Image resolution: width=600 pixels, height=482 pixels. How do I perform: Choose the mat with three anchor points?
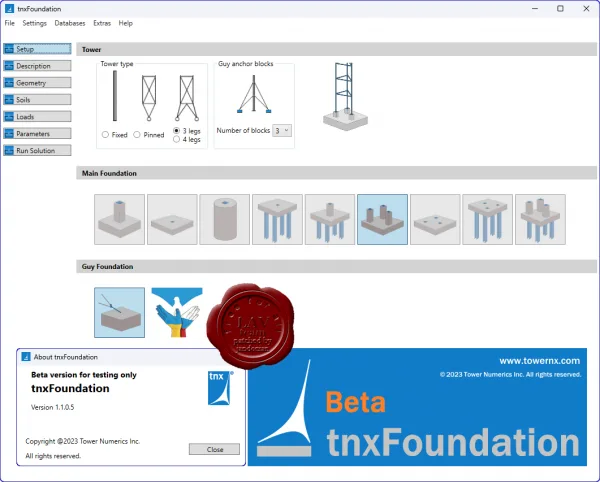(x=435, y=219)
